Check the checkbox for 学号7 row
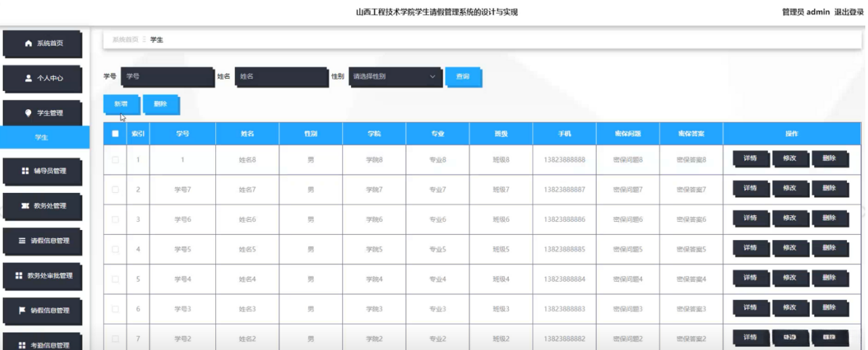Viewport: 868px width, 350px height. [x=115, y=189]
